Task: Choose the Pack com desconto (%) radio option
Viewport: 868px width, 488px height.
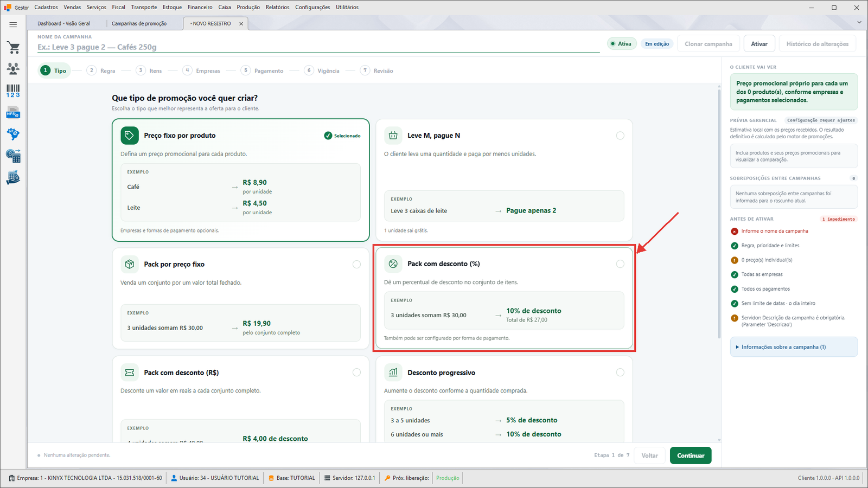Action: click(620, 264)
